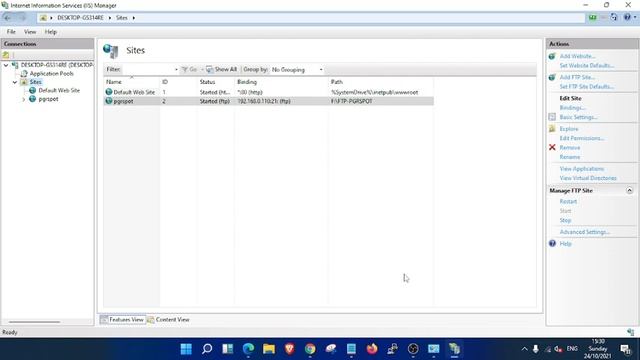The width and height of the screenshot is (640, 360).
Task: Show hidden system tray icons
Action: coord(524,349)
